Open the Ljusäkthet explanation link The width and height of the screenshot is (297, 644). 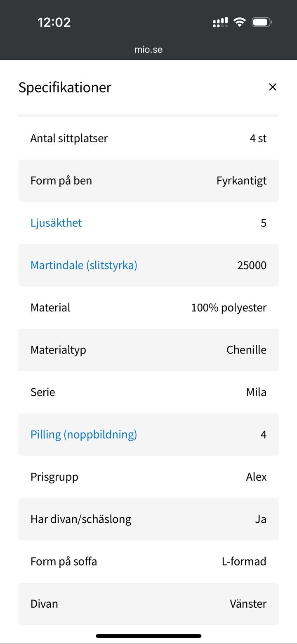tap(56, 223)
